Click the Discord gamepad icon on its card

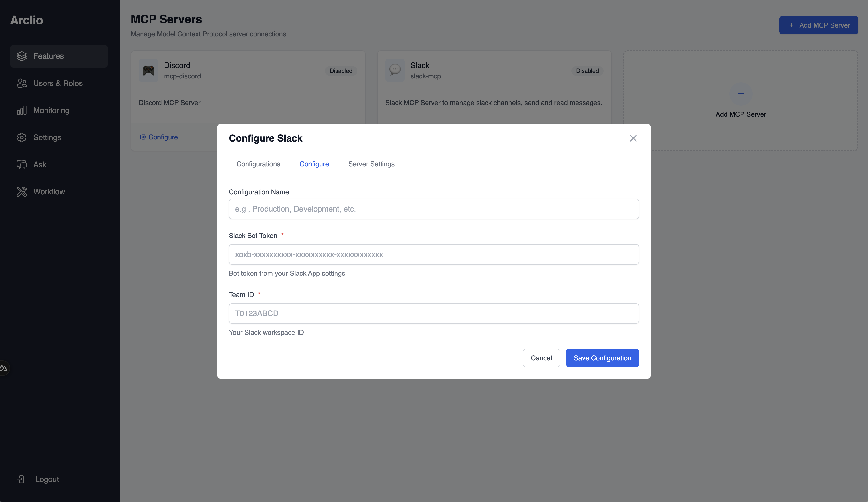pos(148,70)
